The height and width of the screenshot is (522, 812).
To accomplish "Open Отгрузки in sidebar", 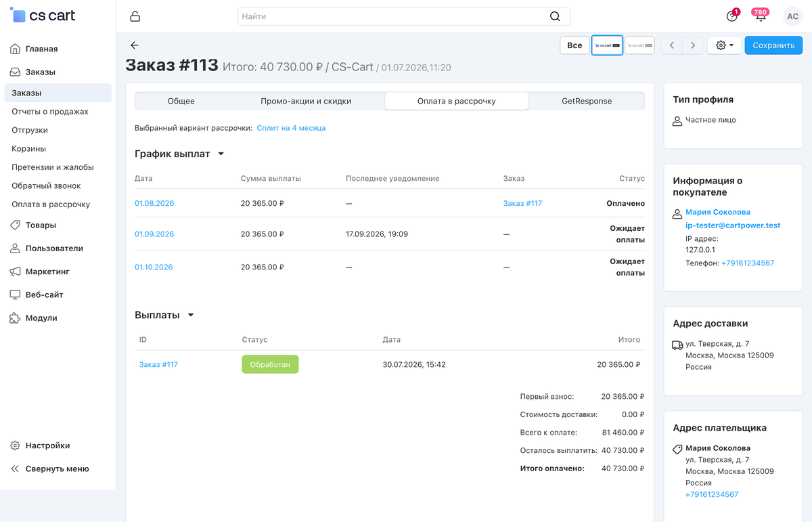I will [x=30, y=130].
